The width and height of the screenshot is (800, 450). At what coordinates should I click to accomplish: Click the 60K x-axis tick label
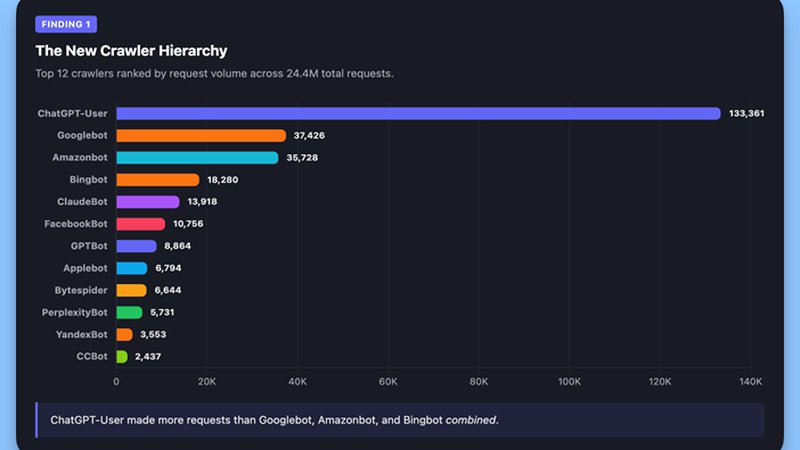pyautogui.click(x=388, y=381)
